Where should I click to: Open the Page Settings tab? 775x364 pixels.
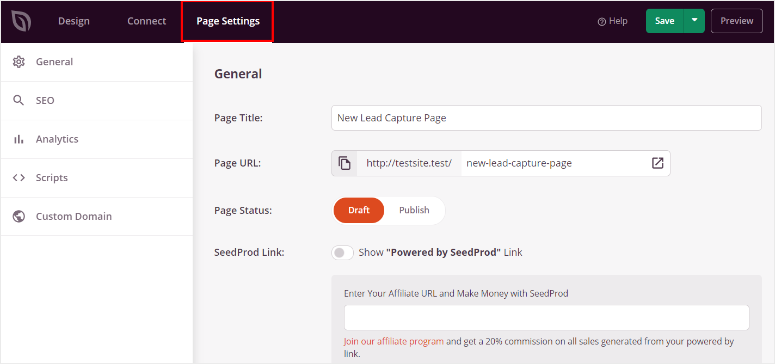(228, 21)
